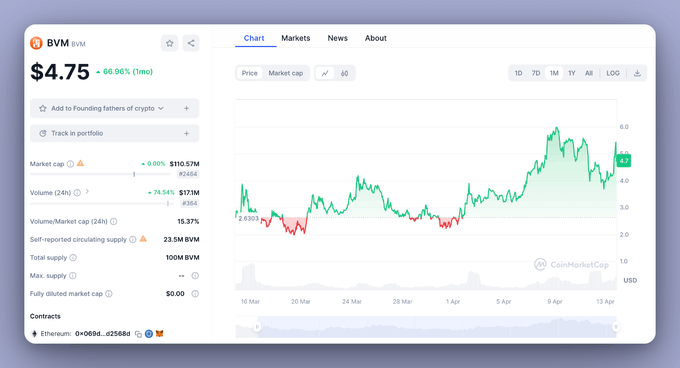Image resolution: width=680 pixels, height=368 pixels.
Task: Click info icon at right of Max. supply value
Action: (195, 276)
